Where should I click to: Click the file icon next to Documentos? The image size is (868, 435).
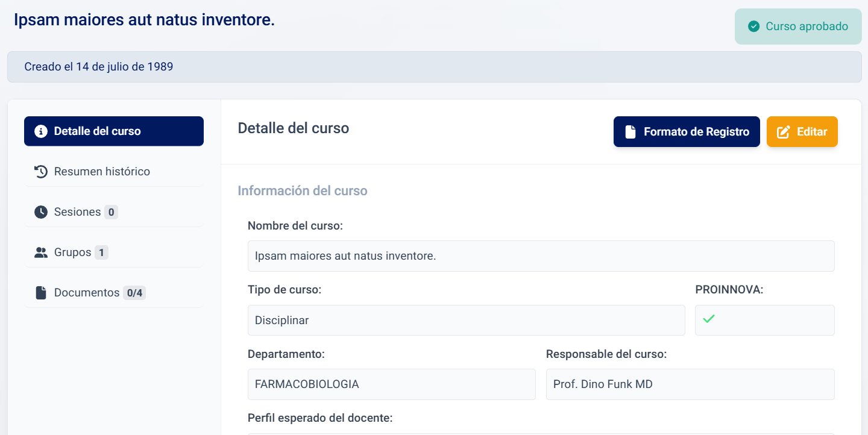[41, 293]
